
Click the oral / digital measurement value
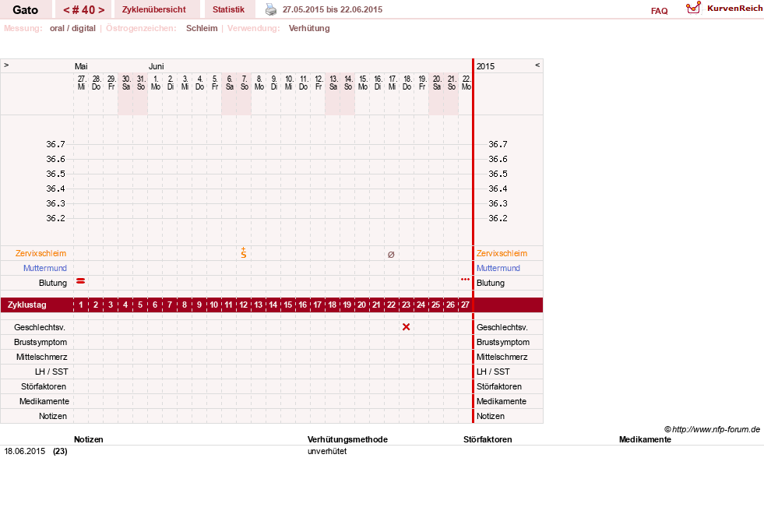pyautogui.click(x=72, y=28)
